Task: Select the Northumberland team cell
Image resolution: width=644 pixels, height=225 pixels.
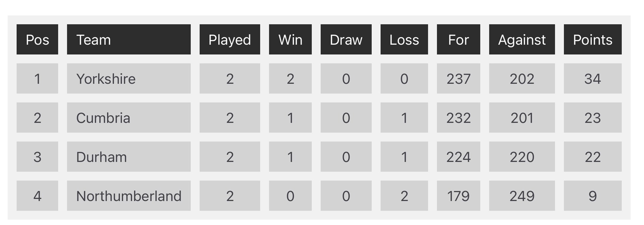Action: coord(129,196)
